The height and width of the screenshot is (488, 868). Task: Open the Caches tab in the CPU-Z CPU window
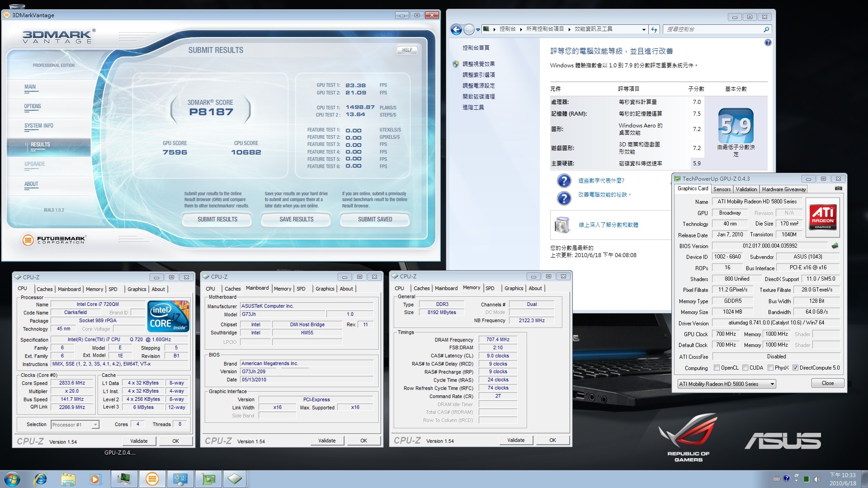point(44,289)
